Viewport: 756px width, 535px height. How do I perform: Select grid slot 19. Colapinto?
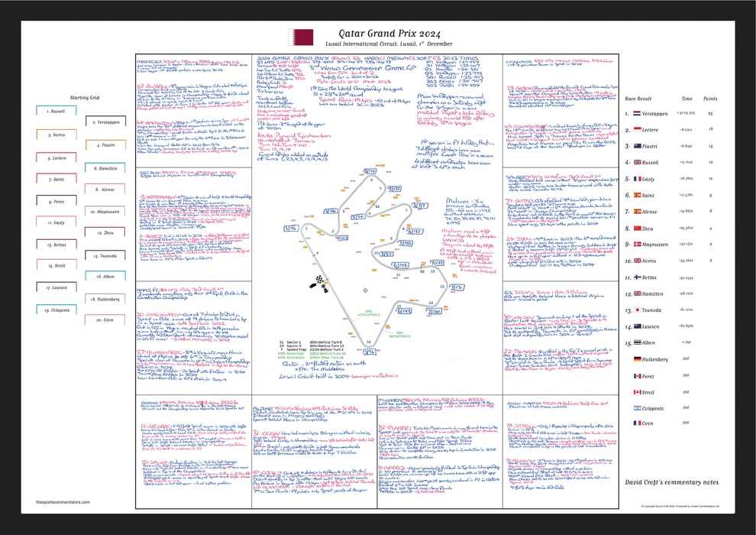pos(57,310)
